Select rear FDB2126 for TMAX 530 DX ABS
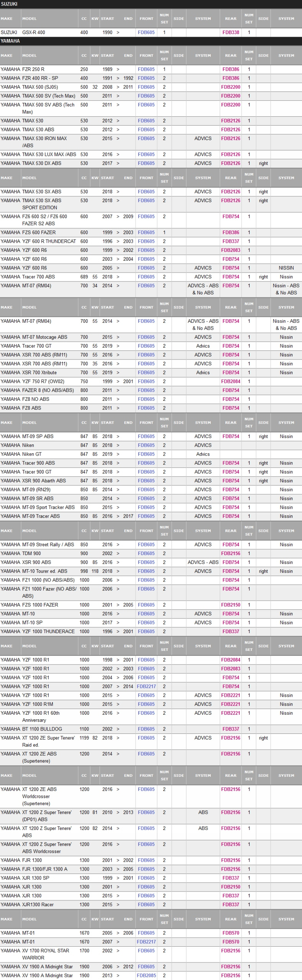 (231, 163)
